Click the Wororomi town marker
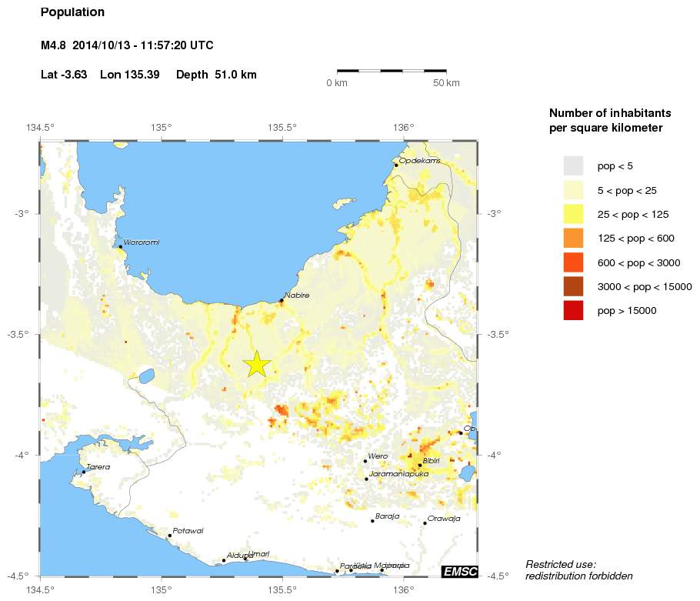The image size is (700, 601). coord(121,247)
